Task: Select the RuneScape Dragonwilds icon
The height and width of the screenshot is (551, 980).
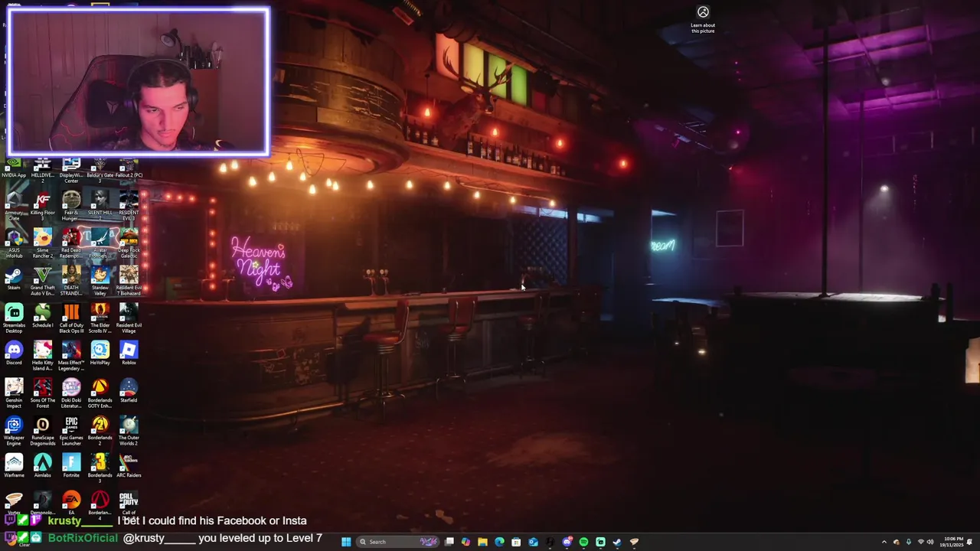Action: tap(42, 430)
